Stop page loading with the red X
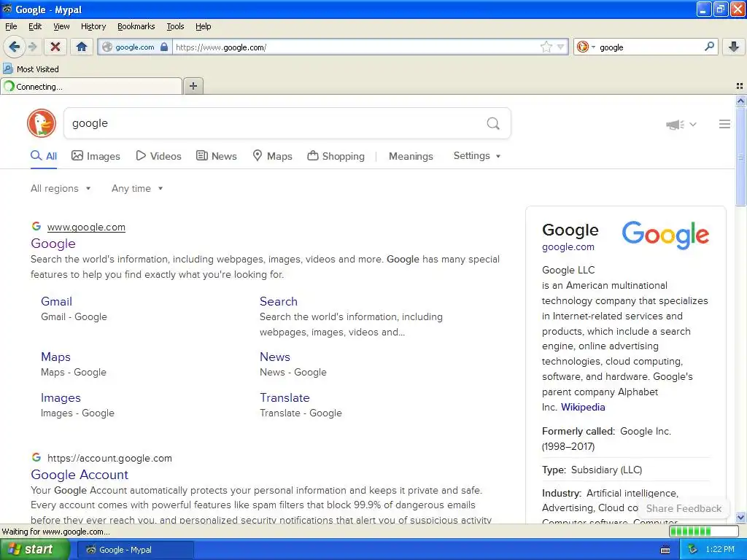 [x=55, y=47]
